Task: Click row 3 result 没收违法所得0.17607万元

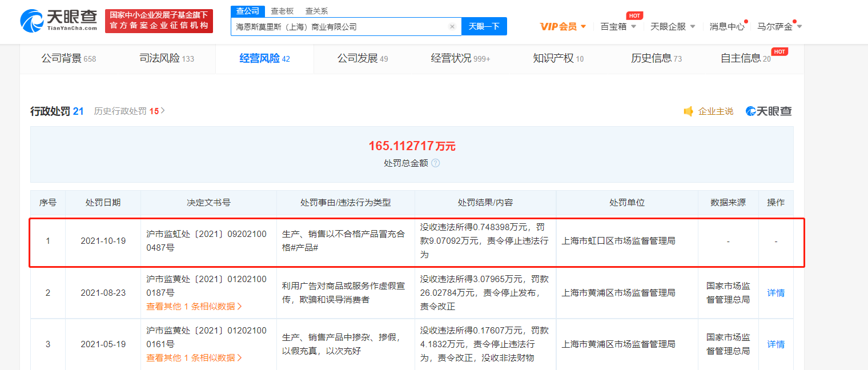Action: pos(484,344)
